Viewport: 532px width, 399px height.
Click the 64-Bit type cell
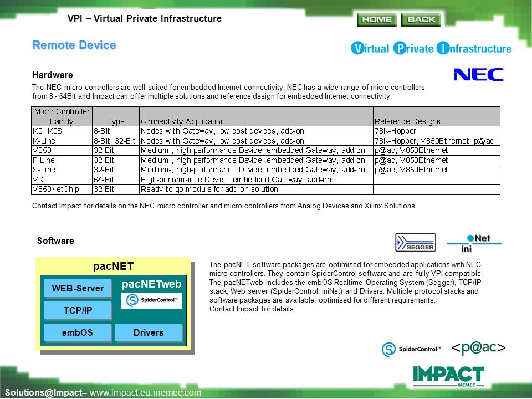click(116, 180)
